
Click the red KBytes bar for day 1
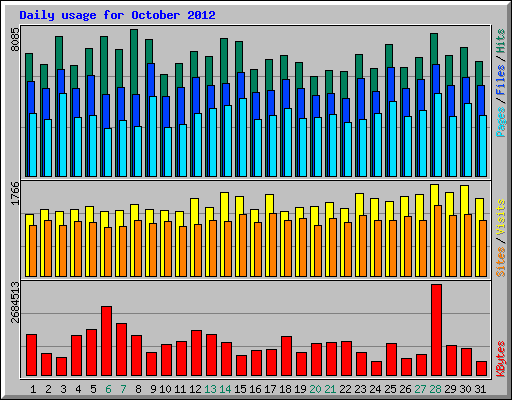click(31, 355)
